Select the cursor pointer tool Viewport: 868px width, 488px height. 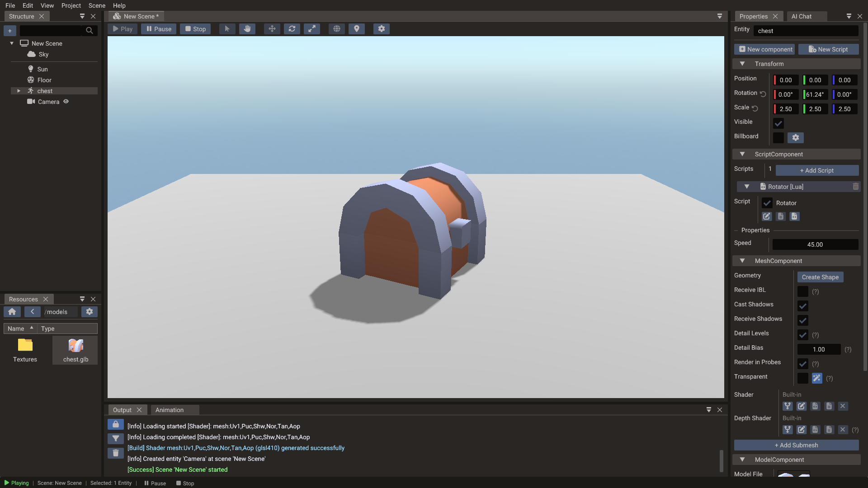click(x=227, y=29)
